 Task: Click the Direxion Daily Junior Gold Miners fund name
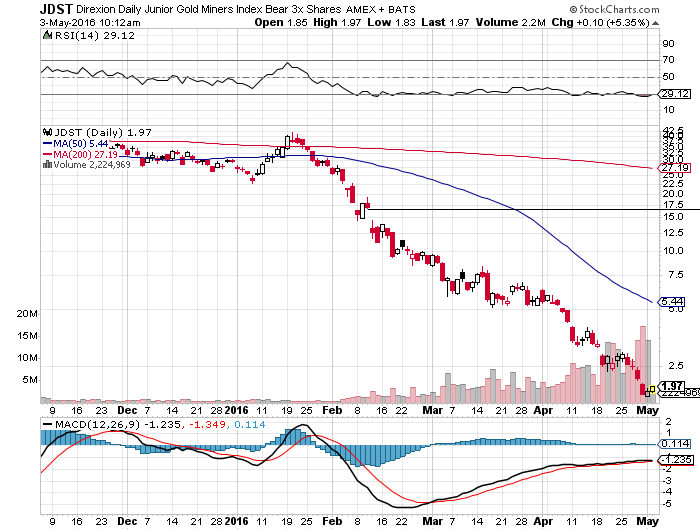click(x=208, y=9)
